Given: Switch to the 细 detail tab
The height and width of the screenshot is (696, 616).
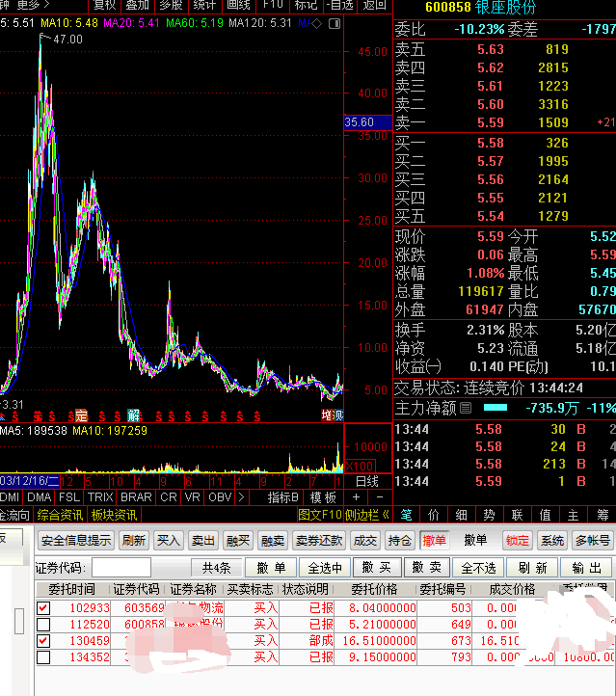Looking at the screenshot, I should pos(462,515).
